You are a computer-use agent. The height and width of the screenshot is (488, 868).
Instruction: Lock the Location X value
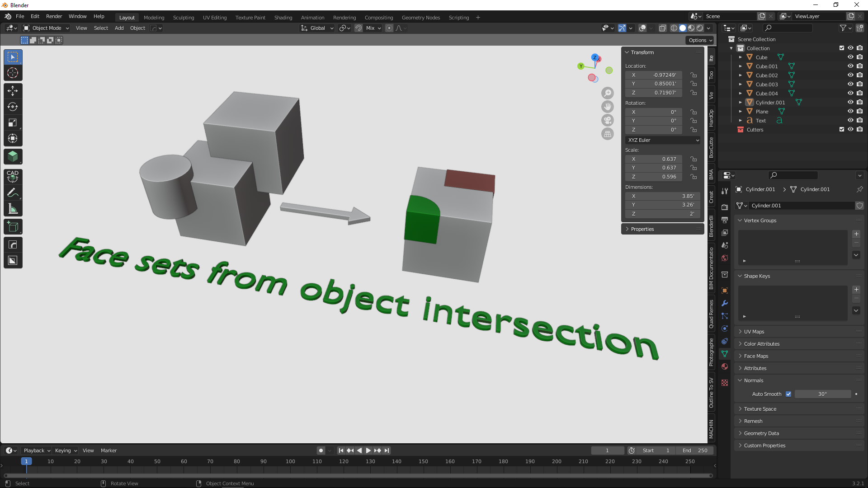(693, 75)
